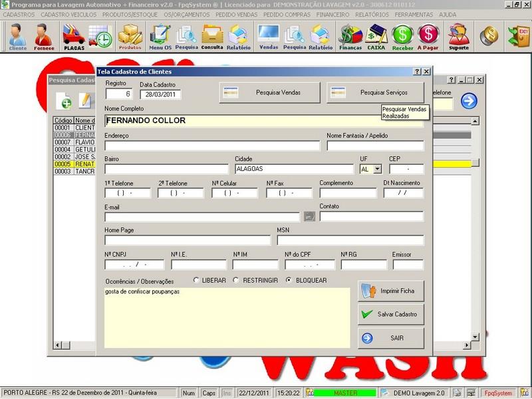Open the Fornece suppliers icon
Viewport: 532px width, 399px height.
(44, 37)
